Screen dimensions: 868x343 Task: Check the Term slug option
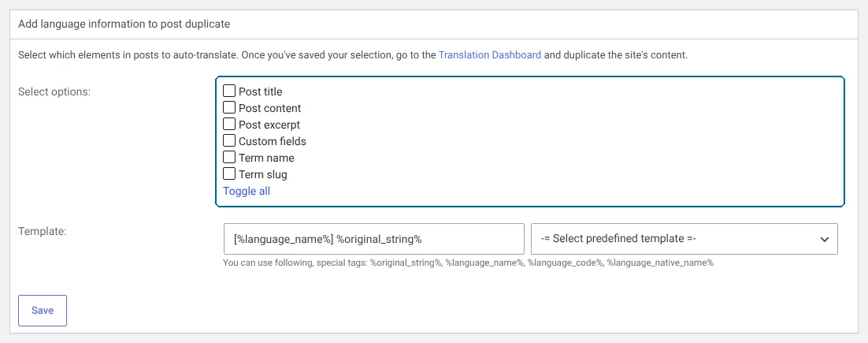click(229, 174)
